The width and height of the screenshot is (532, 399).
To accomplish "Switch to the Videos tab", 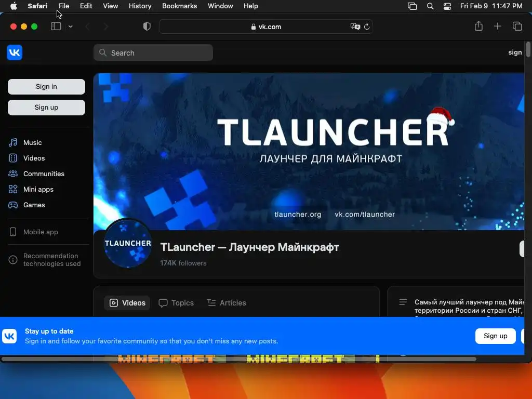I will [127, 303].
